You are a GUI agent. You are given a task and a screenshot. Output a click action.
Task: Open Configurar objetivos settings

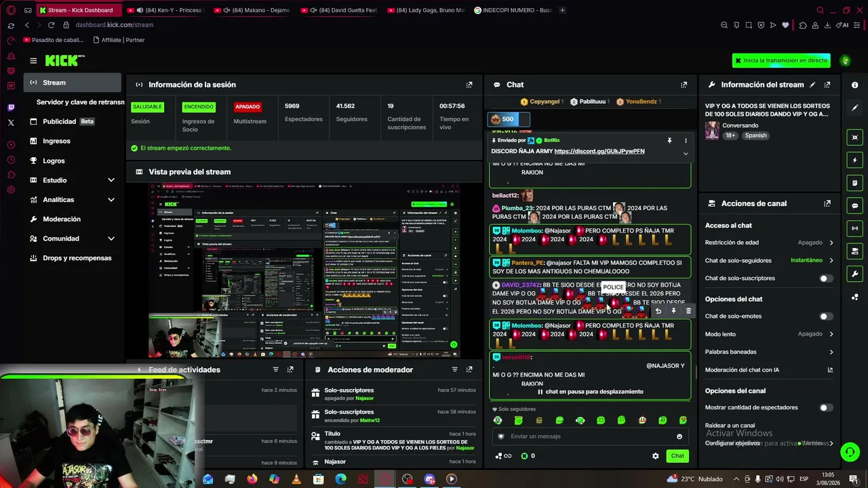[769, 443]
